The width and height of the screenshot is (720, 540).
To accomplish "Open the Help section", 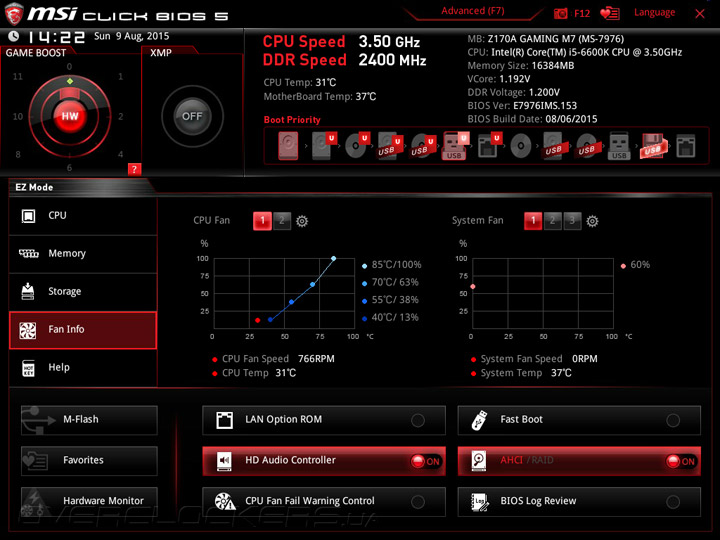I will [83, 368].
